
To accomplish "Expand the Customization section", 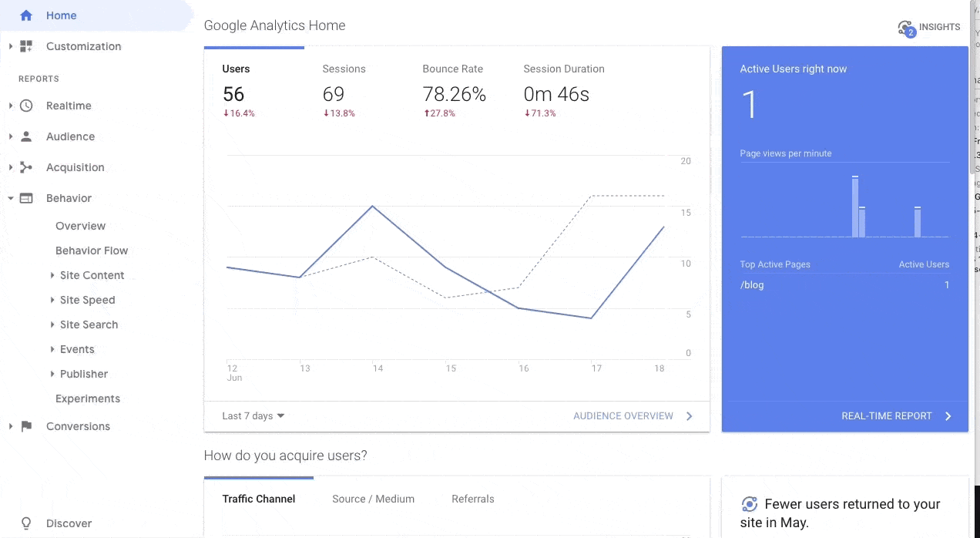I will pyautogui.click(x=11, y=46).
